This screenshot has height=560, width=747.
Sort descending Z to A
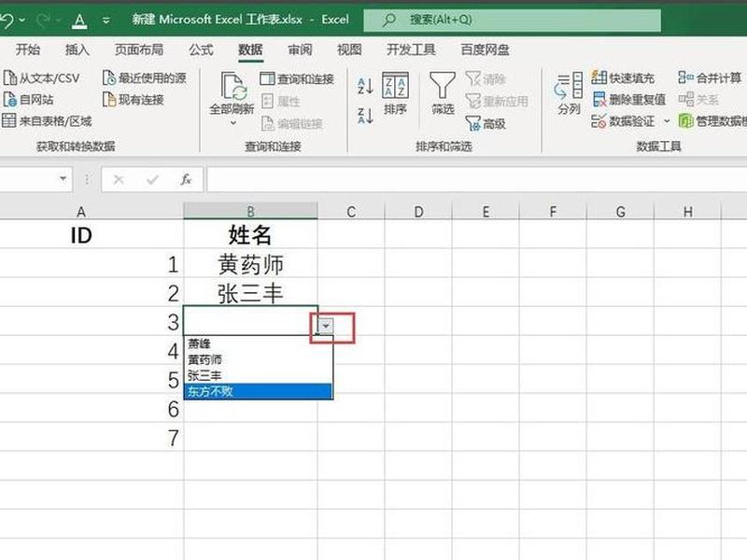tap(365, 116)
